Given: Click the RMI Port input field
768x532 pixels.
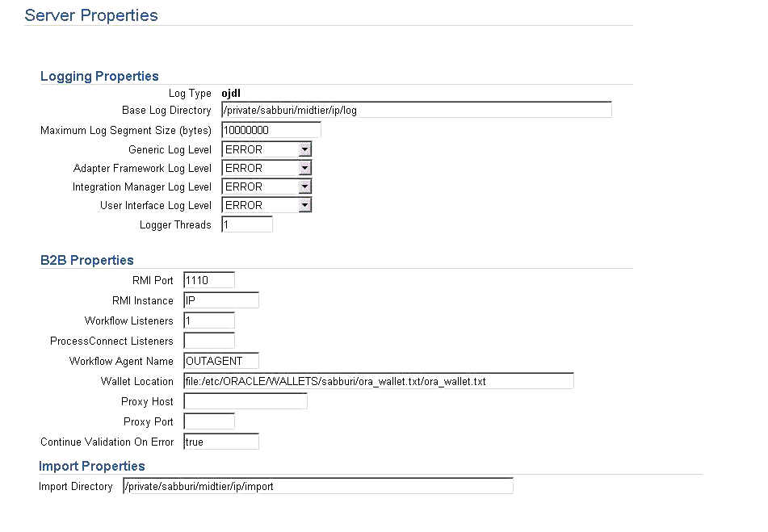Looking at the screenshot, I should point(209,280).
